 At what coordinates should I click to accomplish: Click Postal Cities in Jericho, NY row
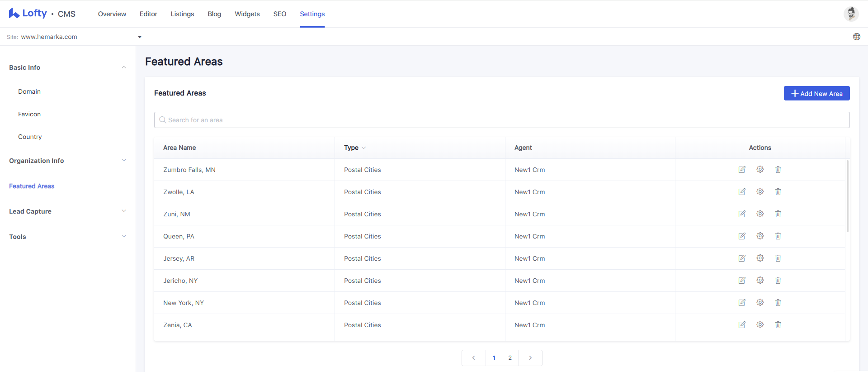[363, 281]
